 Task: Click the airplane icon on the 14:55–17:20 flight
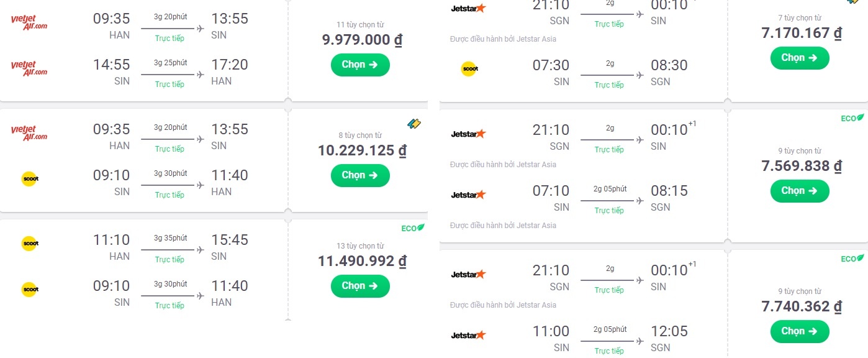[200, 75]
